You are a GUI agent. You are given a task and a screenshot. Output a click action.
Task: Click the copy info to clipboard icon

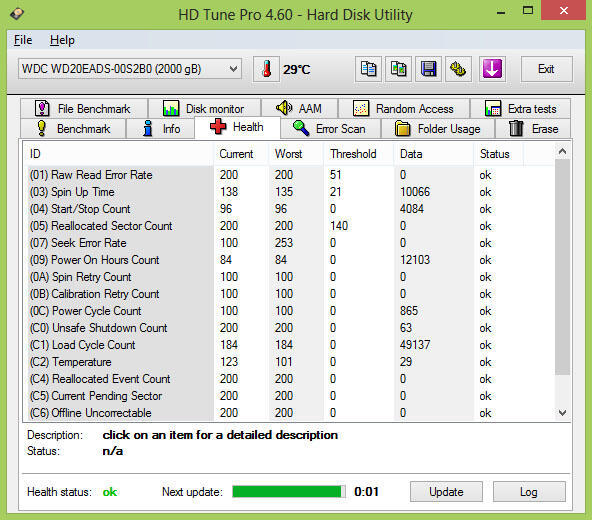coord(368,69)
